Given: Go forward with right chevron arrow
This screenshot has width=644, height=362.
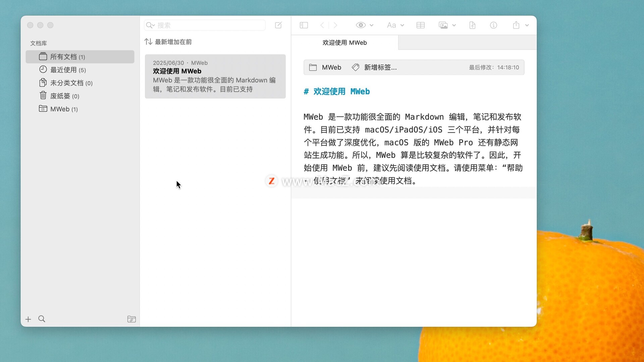Looking at the screenshot, I should 335,25.
